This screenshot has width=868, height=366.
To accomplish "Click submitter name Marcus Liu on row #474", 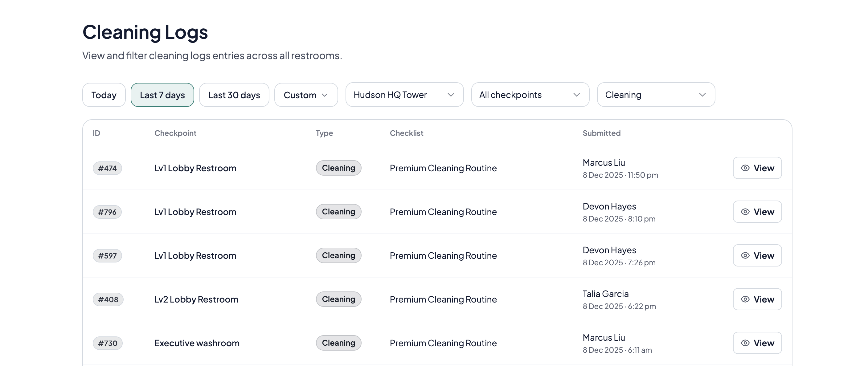I will click(x=604, y=162).
